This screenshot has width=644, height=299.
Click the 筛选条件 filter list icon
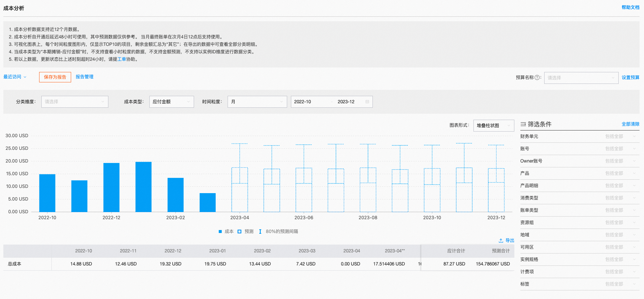coord(523,124)
